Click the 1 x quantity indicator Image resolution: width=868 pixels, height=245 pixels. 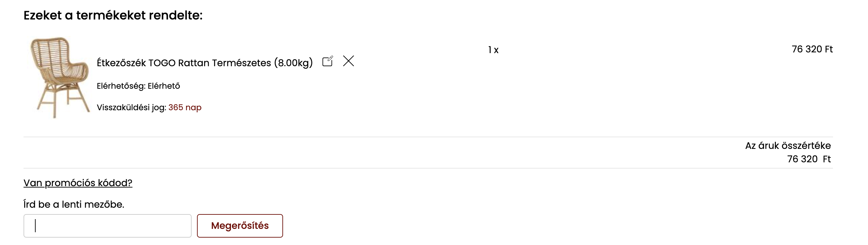click(x=493, y=50)
